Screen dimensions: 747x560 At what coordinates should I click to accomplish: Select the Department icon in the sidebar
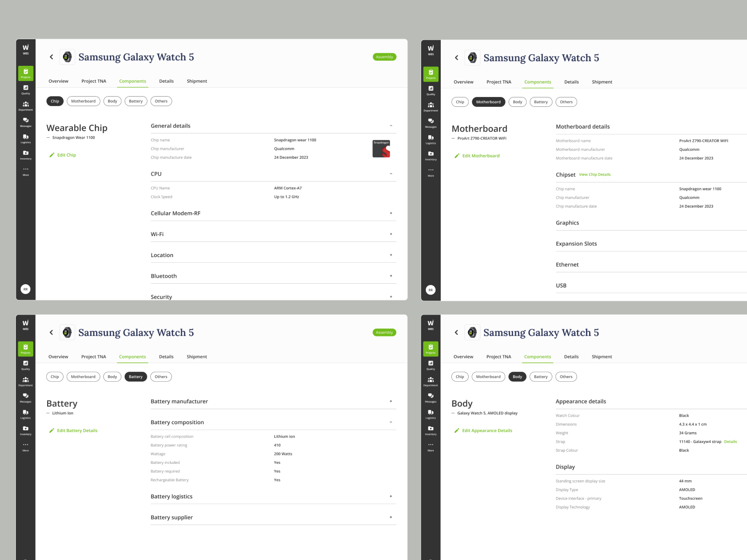[26, 106]
